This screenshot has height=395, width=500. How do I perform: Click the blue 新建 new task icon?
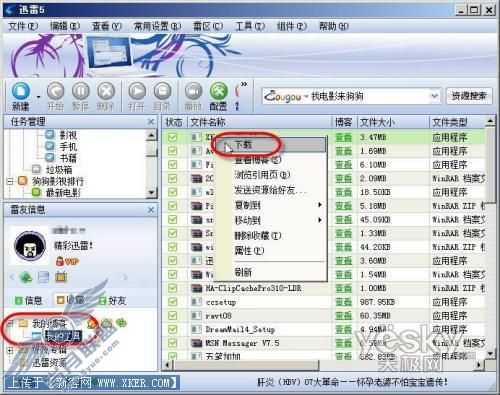(21, 91)
